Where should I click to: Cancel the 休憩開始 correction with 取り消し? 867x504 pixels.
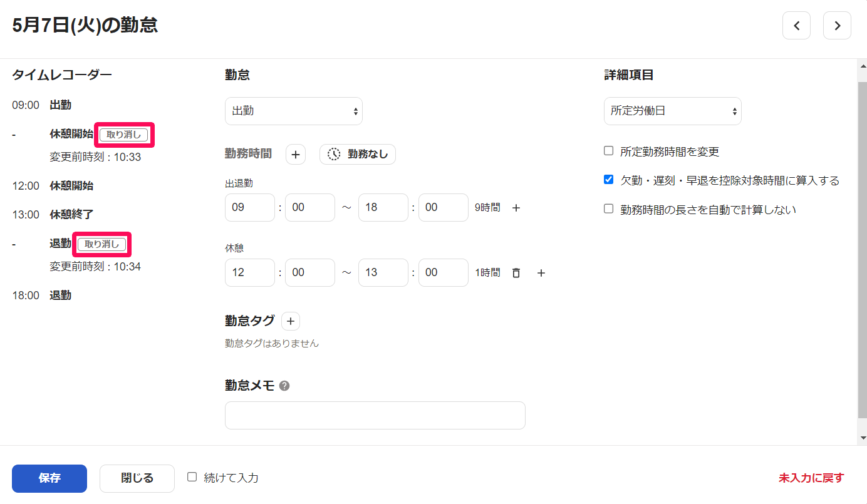coord(124,135)
